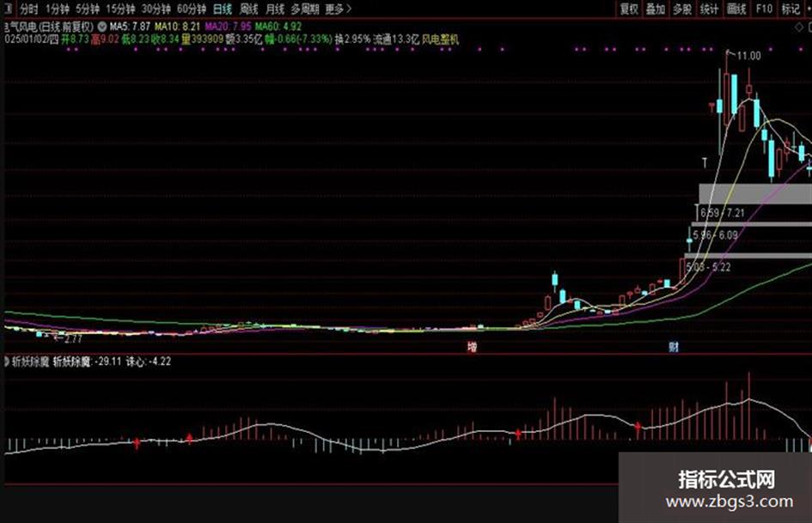Click the 叠加 overlay button
The width and height of the screenshot is (812, 523).
656,9
